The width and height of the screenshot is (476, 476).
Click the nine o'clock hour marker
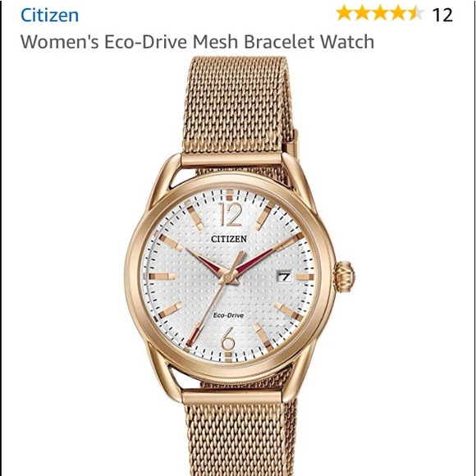point(160,277)
